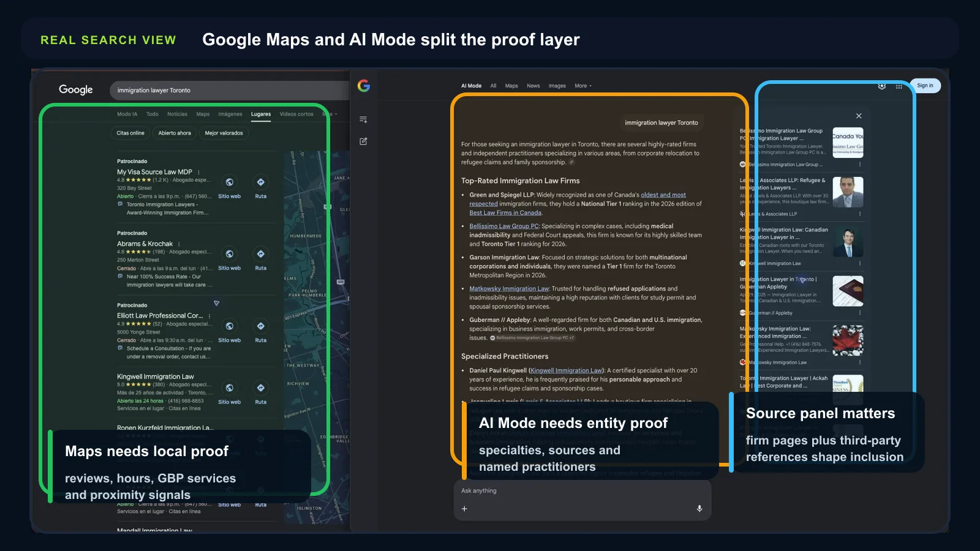
Task: Open maple leaf thumbnail for Matkowsky Immigration
Action: tap(848, 340)
